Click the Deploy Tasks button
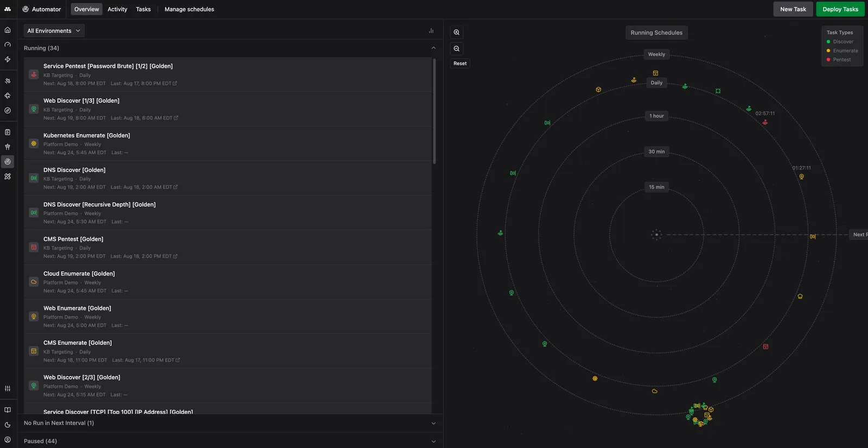This screenshot has width=868, height=448. click(840, 9)
